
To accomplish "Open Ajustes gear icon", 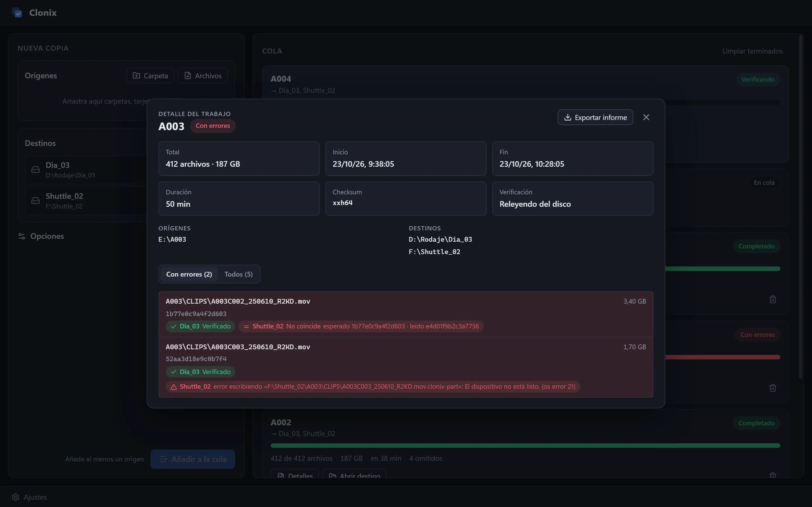I will (16, 497).
